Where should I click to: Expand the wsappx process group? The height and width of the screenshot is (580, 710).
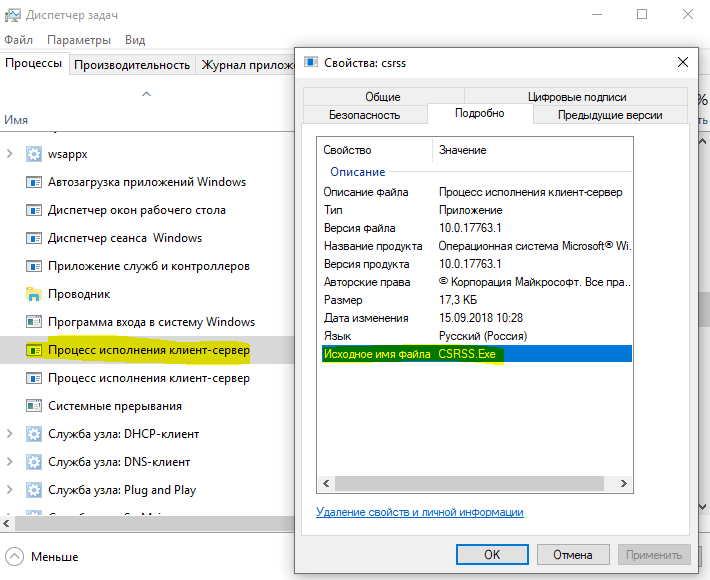tap(10, 154)
